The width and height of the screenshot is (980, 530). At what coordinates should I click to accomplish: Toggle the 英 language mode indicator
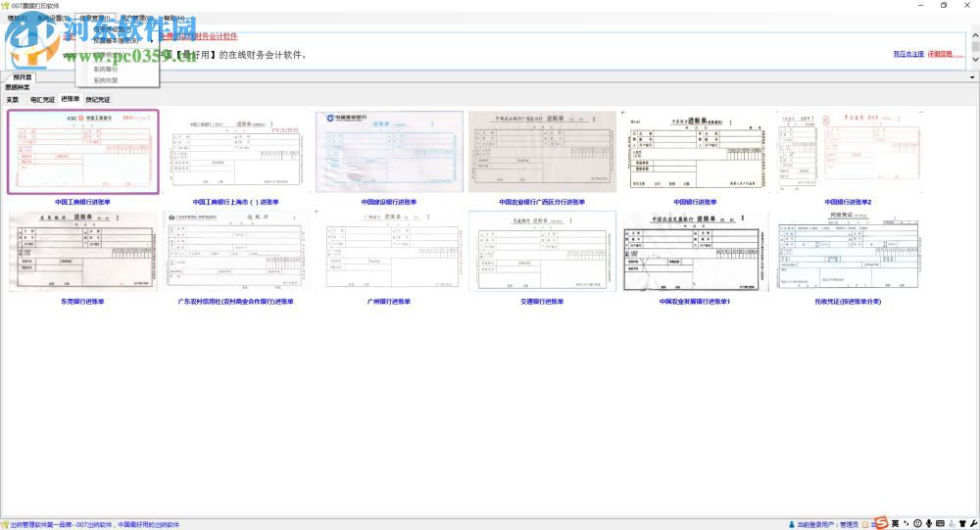[x=895, y=524]
